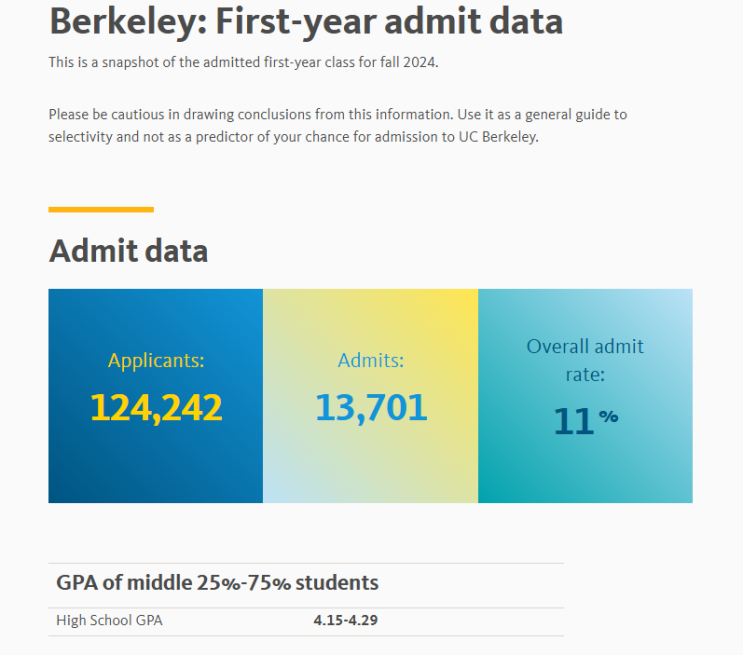Click the "High School GPA" row label
The width and height of the screenshot is (743, 655).
[109, 620]
